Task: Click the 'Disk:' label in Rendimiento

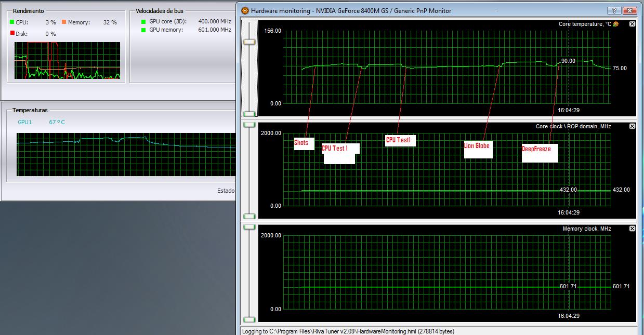Action: click(x=22, y=34)
